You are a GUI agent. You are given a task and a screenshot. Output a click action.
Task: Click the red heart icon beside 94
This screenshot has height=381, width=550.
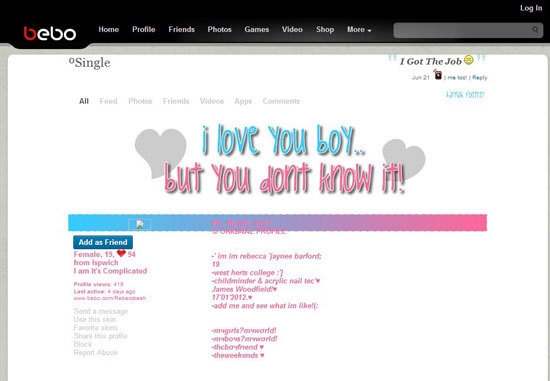pyautogui.click(x=121, y=253)
